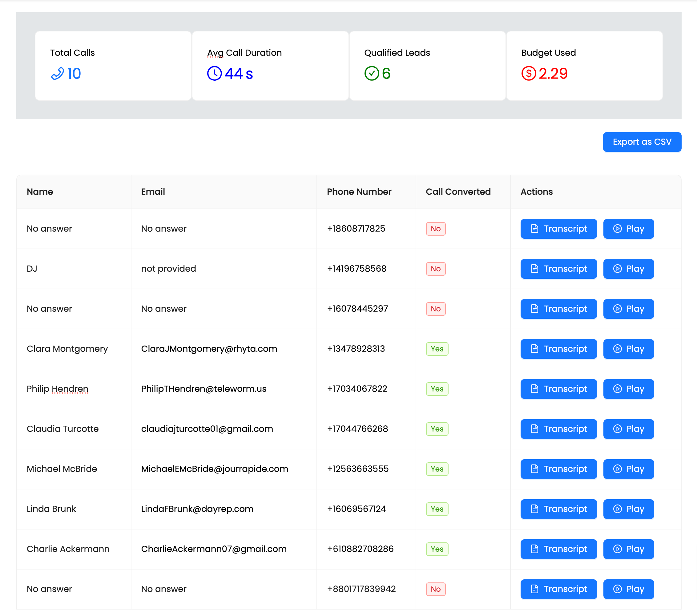The image size is (697, 616).
Task: Click the name Charlie Ackermann
Action: coord(68,549)
